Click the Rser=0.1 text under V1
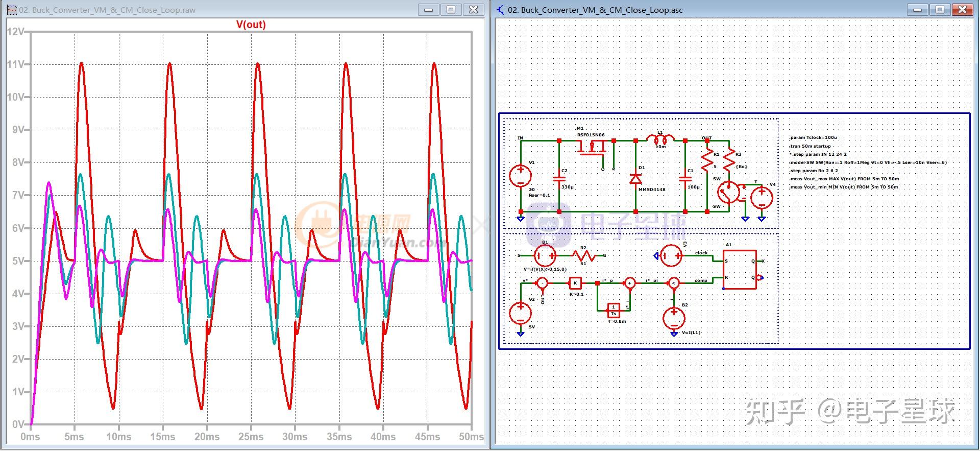 [x=540, y=195]
